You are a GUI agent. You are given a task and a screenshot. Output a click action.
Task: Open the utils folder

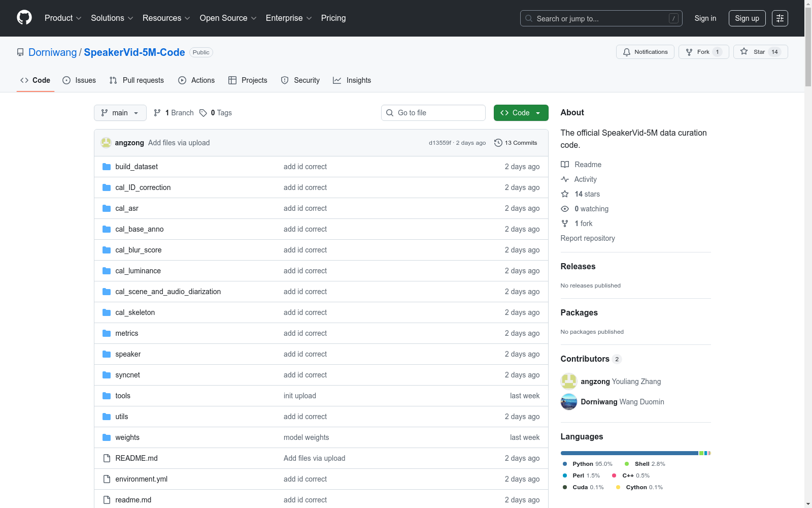coord(122,417)
